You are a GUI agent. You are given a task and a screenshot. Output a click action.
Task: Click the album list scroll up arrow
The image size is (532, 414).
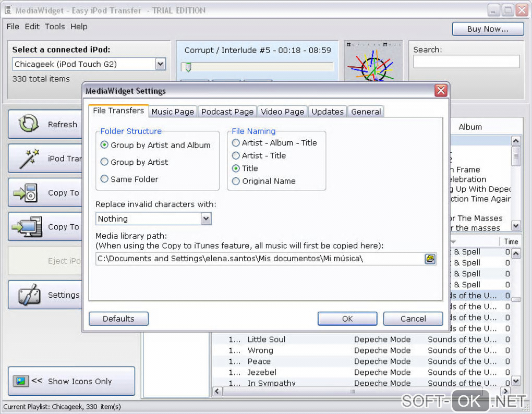coord(516,141)
